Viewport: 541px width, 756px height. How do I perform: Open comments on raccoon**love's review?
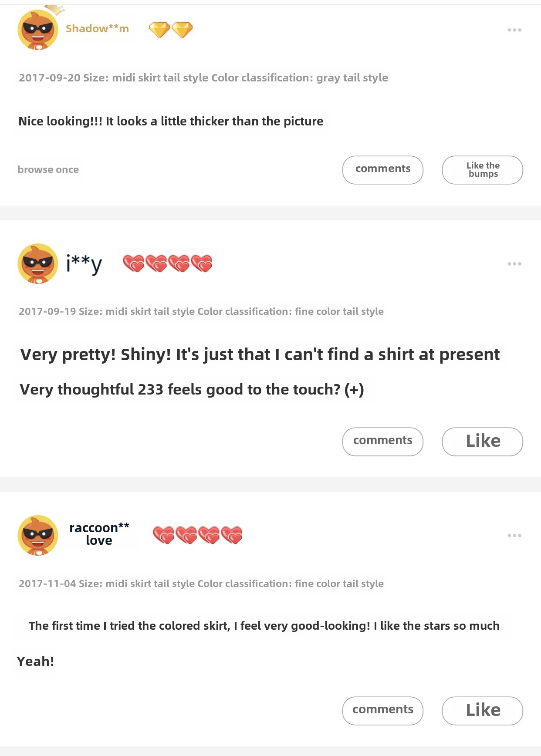(382, 710)
